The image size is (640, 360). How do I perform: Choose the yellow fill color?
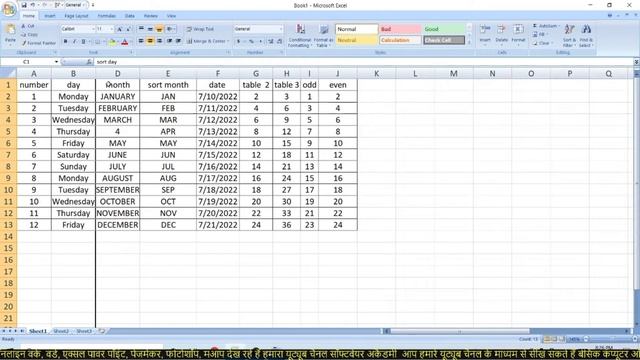[112, 42]
